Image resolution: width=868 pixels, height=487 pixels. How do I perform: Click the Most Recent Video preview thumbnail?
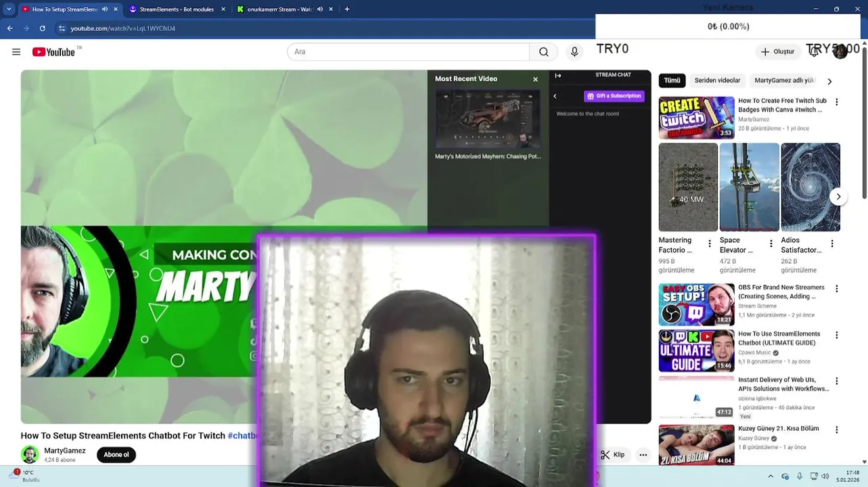click(488, 119)
